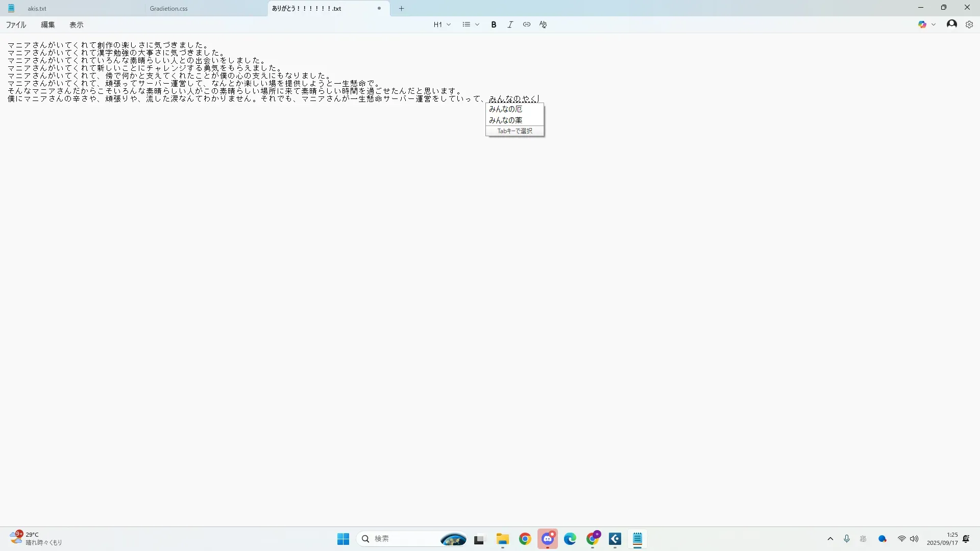
Task: Open Notepad settings gear
Action: [x=969, y=24]
